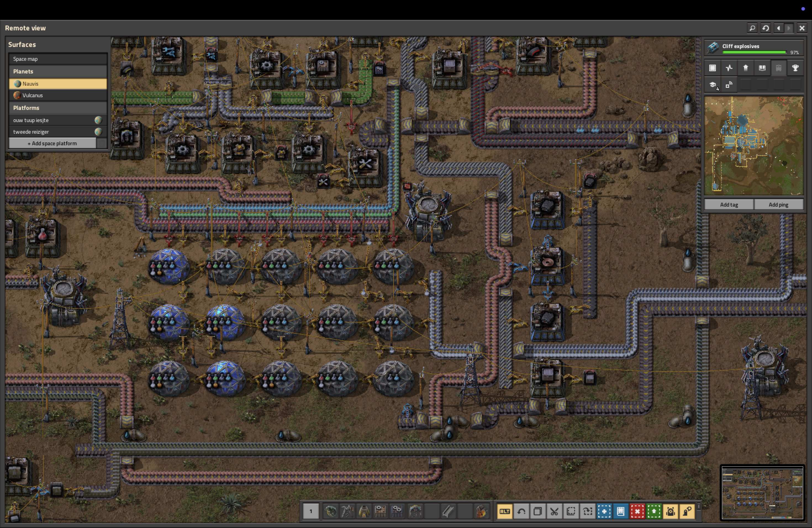Click planet icon on tweede reiziger row

pyautogui.click(x=98, y=132)
